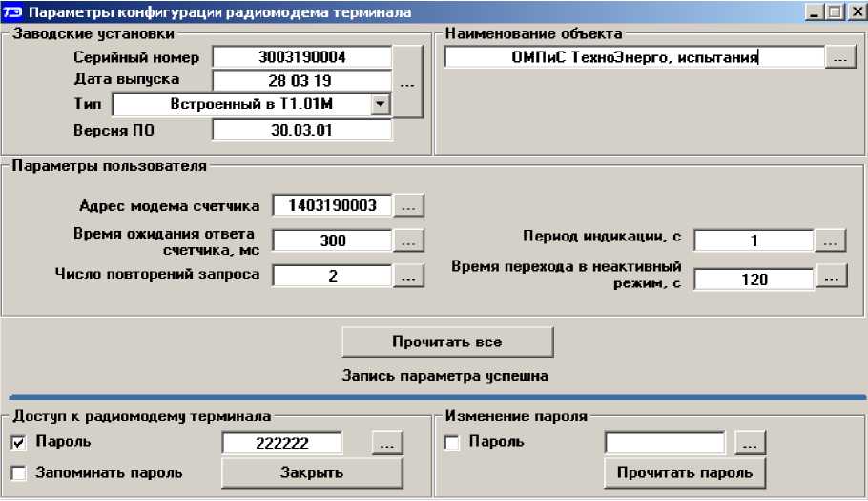Click ellipsis button for Адрес модема счетчика
The image size is (868, 501).
click(x=409, y=205)
